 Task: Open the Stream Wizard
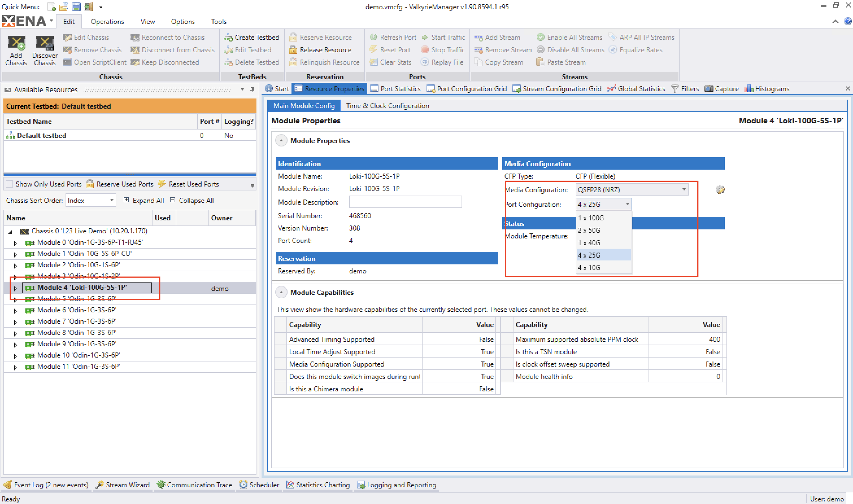[123, 485]
